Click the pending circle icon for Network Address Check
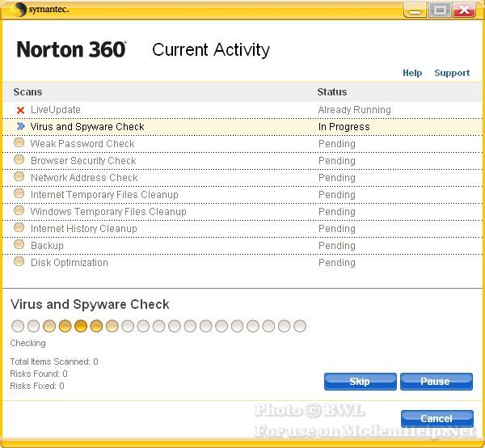485x448 pixels. [x=19, y=176]
